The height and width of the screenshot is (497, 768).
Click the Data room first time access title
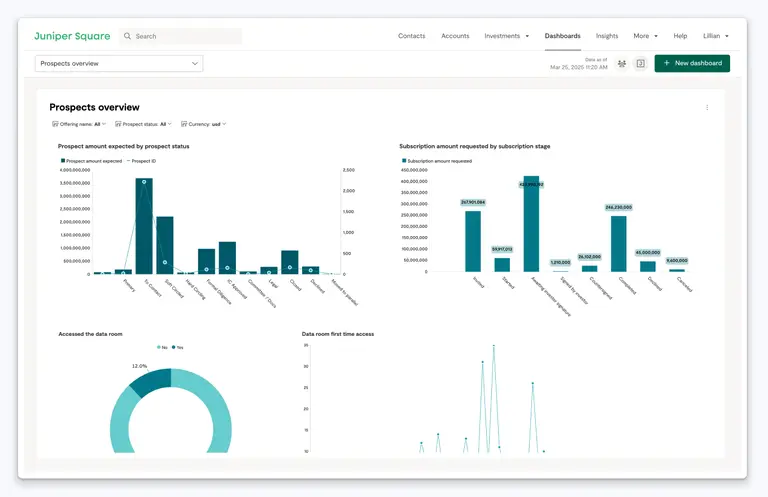(x=338, y=334)
